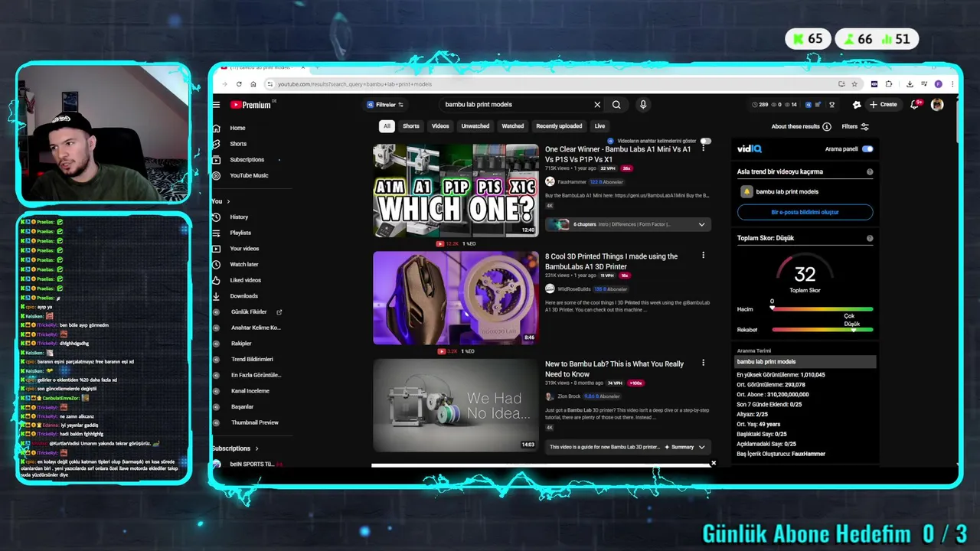Open the YouTube hamburger guide menu
The width and height of the screenshot is (980, 551).
[217, 105]
